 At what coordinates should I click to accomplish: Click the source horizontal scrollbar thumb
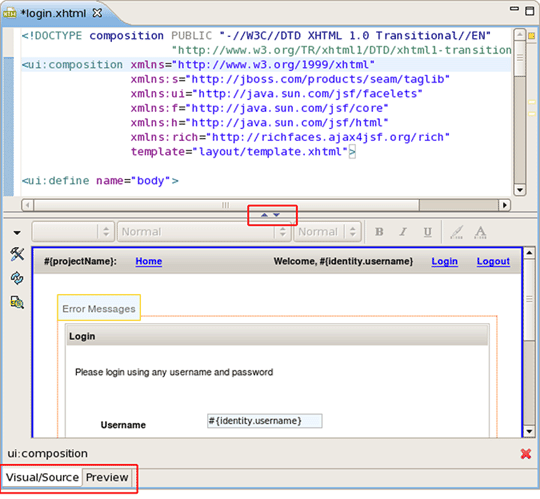226,205
